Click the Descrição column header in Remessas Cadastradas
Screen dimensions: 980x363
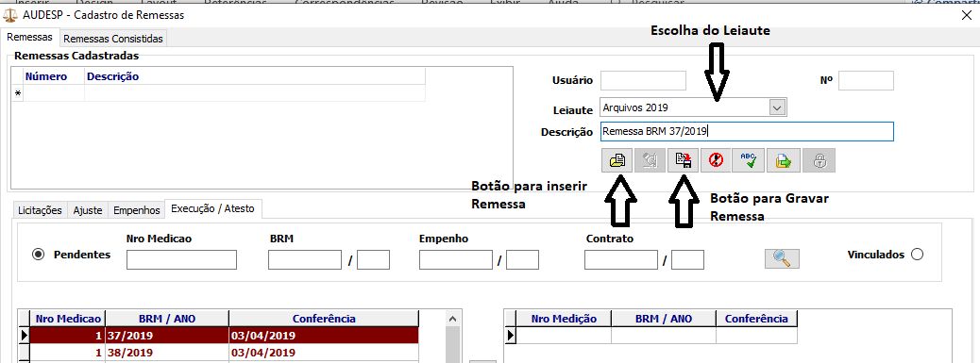(x=254, y=76)
